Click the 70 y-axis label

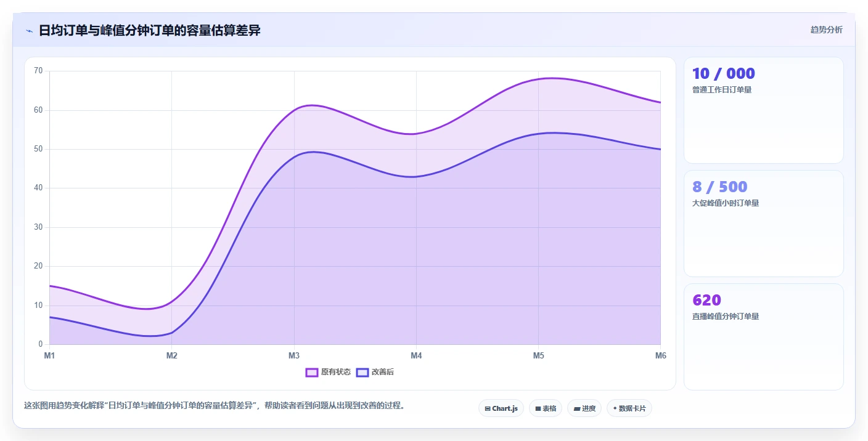[x=38, y=71]
